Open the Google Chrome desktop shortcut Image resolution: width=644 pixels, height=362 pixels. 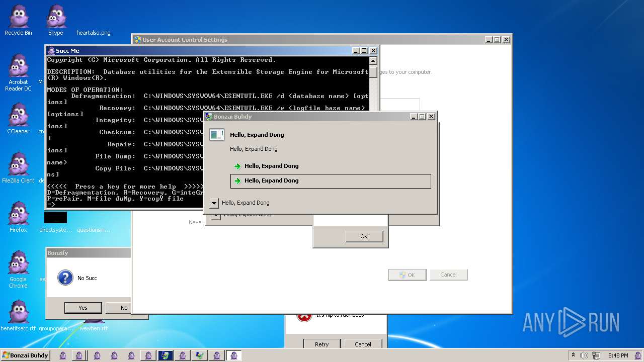tap(18, 270)
